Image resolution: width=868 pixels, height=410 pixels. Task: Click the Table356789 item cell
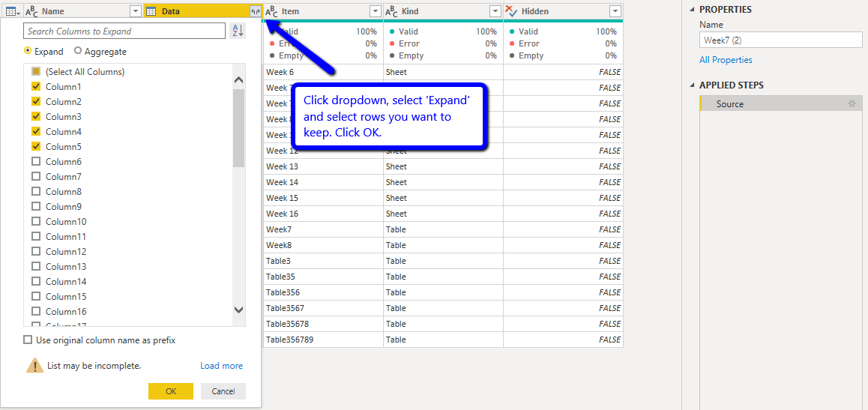tap(323, 340)
